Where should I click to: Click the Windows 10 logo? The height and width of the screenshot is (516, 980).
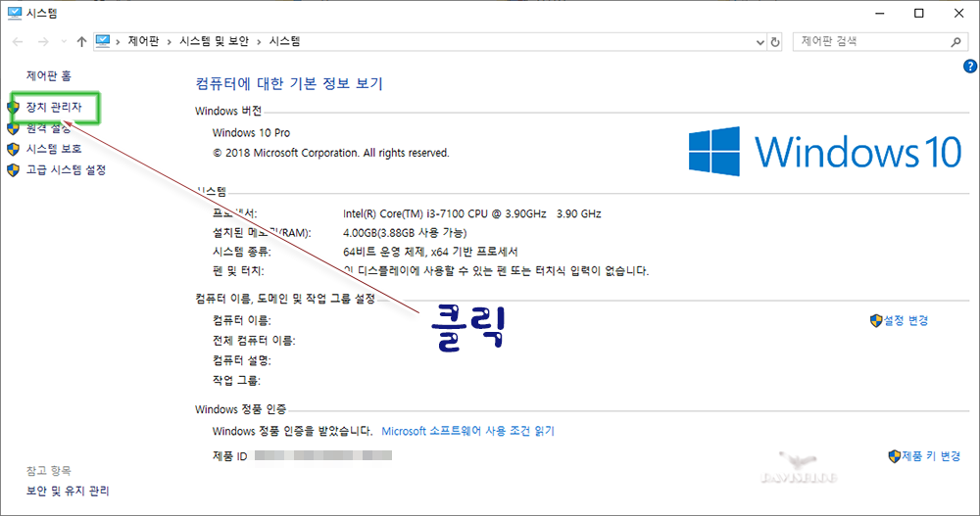pos(825,151)
